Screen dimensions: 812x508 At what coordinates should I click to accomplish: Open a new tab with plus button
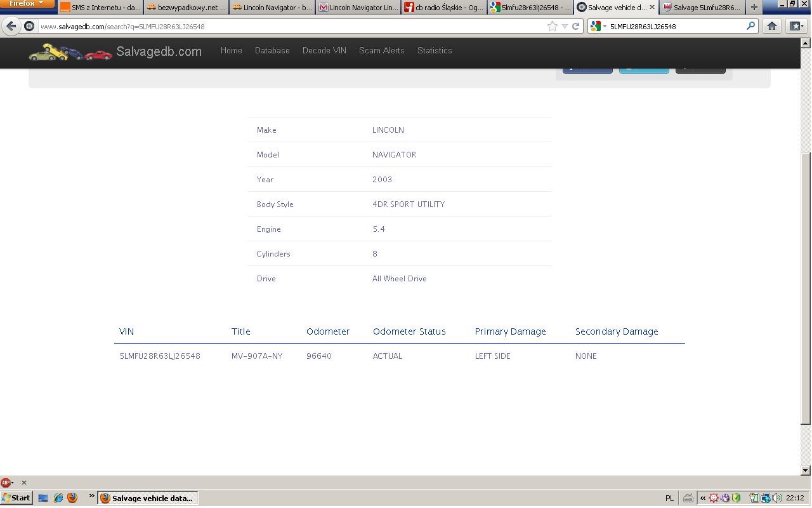pyautogui.click(x=754, y=8)
